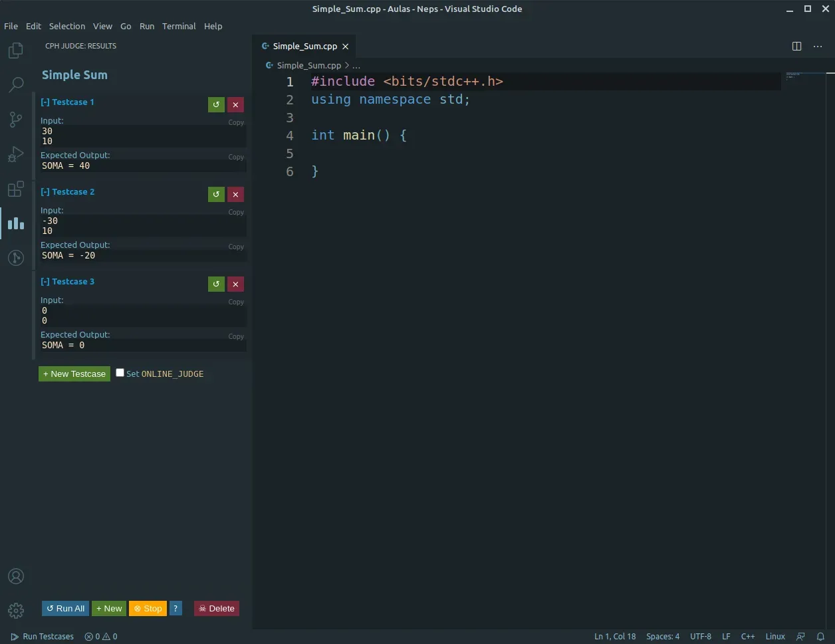Viewport: 835px width, 644px height.
Task: Open the Manage gear icon
Action: pyautogui.click(x=16, y=610)
